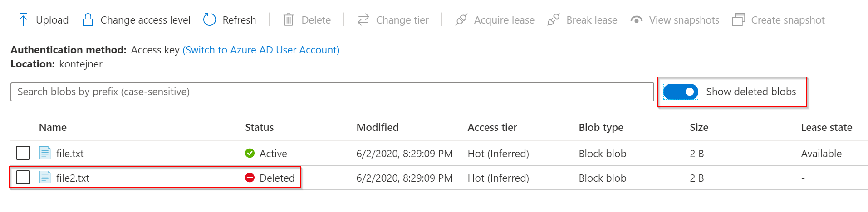868x212 pixels.
Task: Sort by the Name column header
Action: click(x=53, y=127)
